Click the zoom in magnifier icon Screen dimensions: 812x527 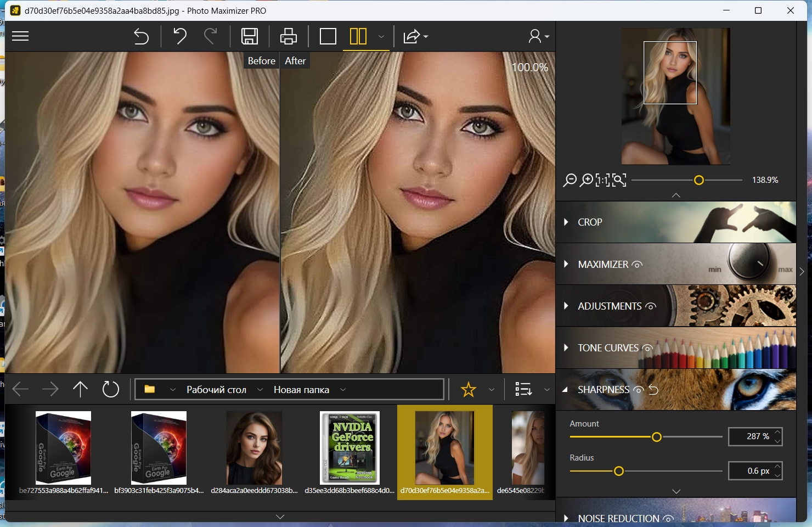(587, 180)
